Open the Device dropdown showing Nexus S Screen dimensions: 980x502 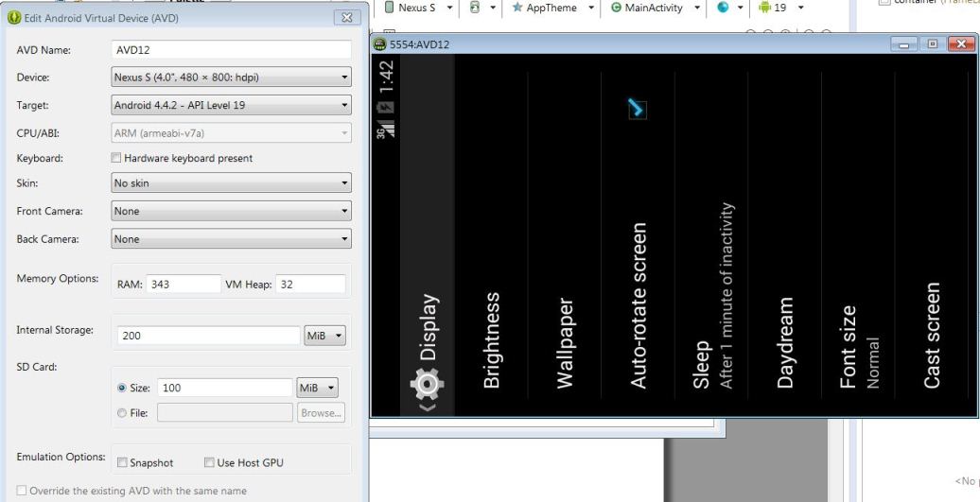(231, 78)
